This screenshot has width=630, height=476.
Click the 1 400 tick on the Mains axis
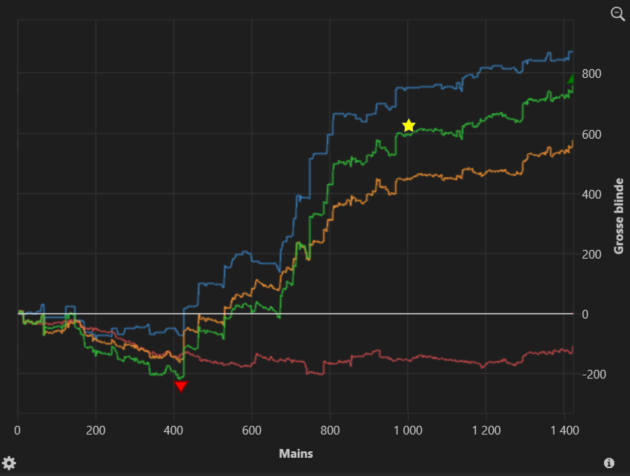(562, 430)
